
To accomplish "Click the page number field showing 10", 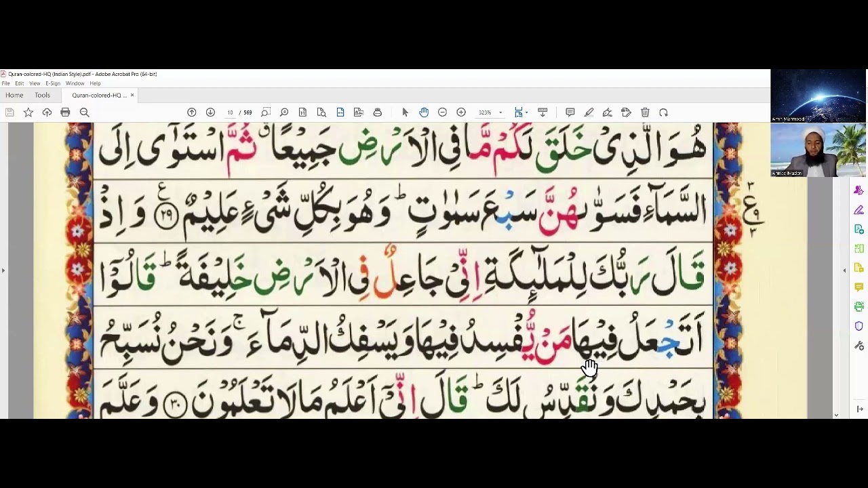I will point(230,113).
